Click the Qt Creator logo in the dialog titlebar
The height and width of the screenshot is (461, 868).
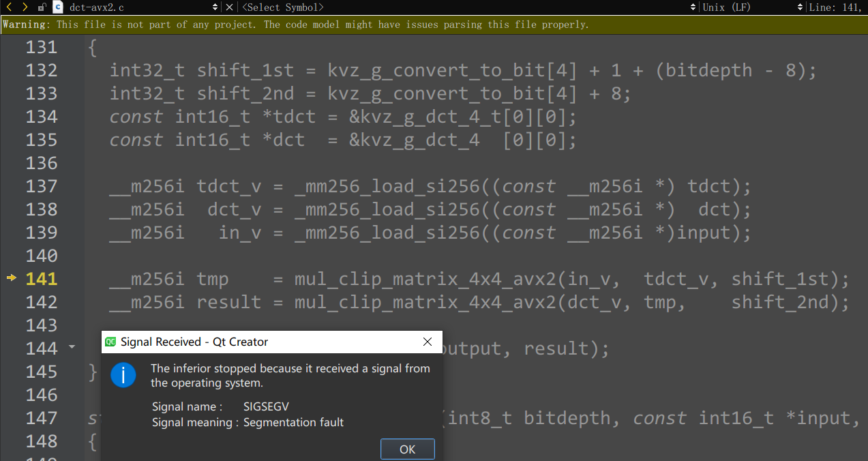point(110,342)
